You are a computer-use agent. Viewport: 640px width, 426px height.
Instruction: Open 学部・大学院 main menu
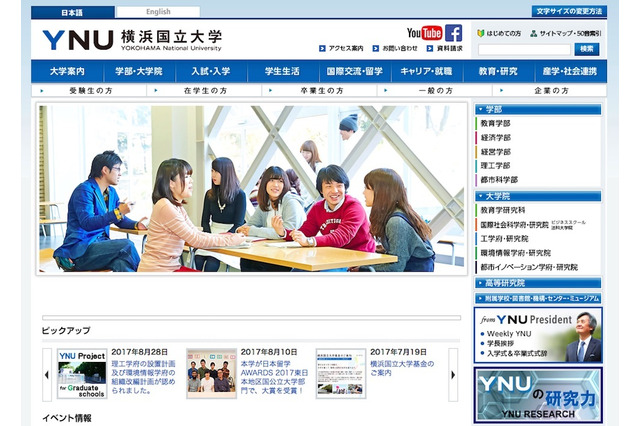(x=139, y=71)
